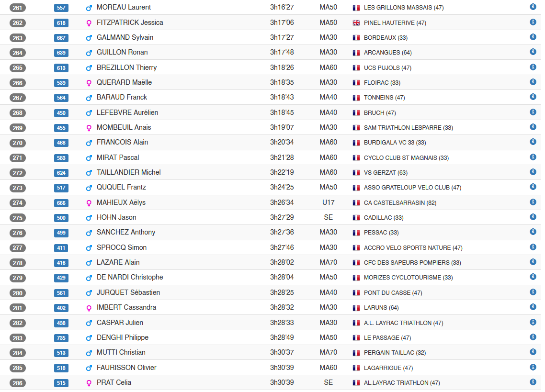Click French flag beside CA CASTELSARRASIN
This screenshot has height=392, width=545.
[x=356, y=203]
